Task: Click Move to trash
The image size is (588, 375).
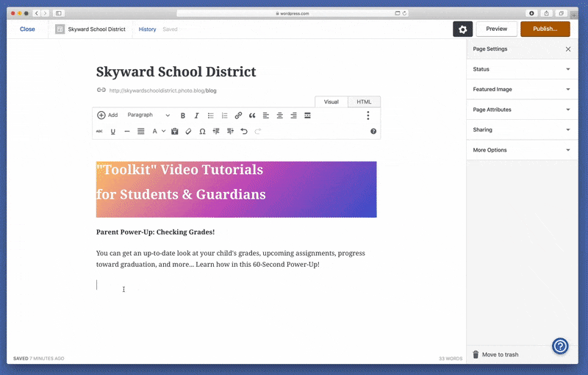Action: point(495,354)
